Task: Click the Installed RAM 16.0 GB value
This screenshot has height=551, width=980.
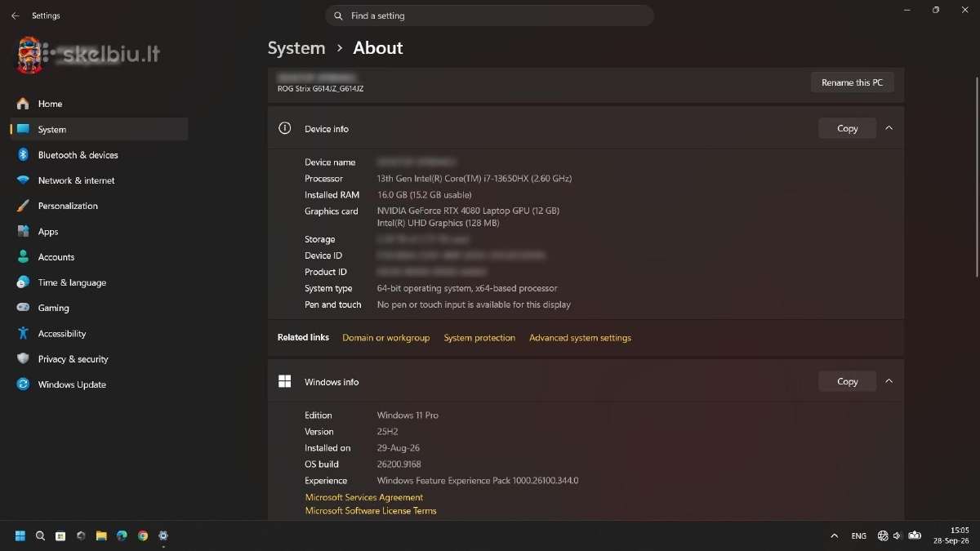Action: click(x=424, y=195)
